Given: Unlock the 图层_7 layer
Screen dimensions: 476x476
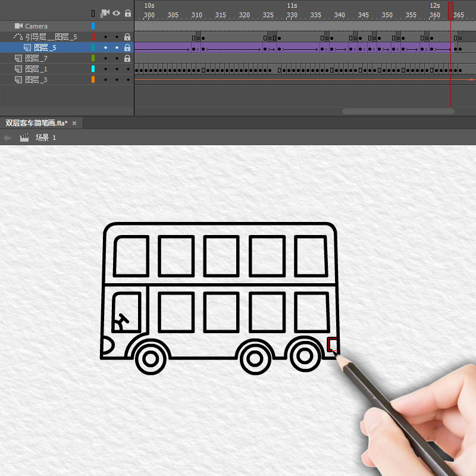Looking at the screenshot, I should [x=127, y=58].
